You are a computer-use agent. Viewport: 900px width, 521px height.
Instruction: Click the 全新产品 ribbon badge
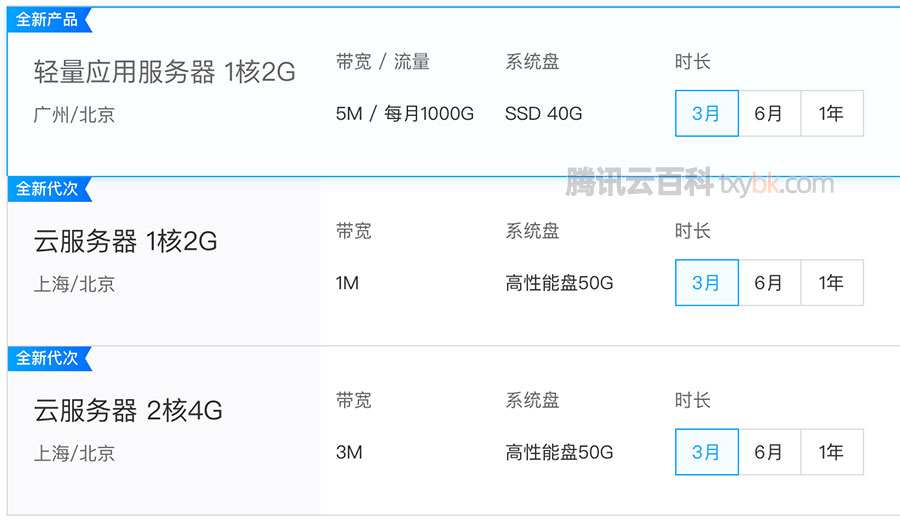pyautogui.click(x=49, y=20)
